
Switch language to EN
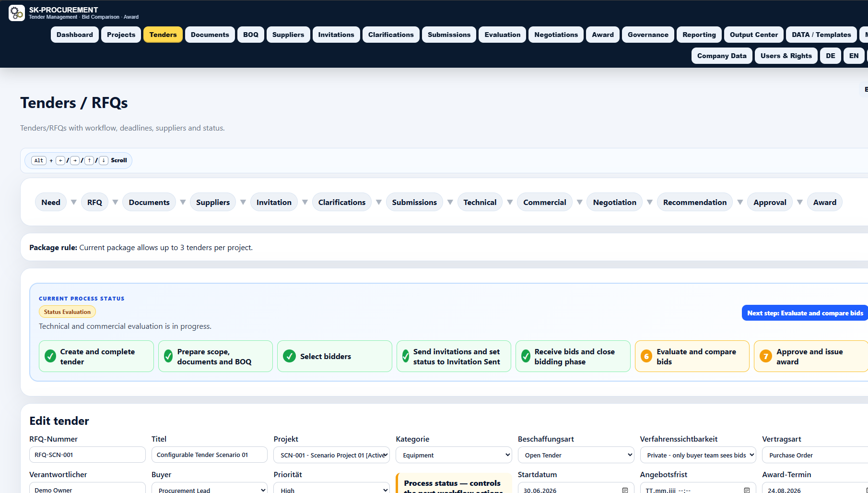click(x=854, y=56)
